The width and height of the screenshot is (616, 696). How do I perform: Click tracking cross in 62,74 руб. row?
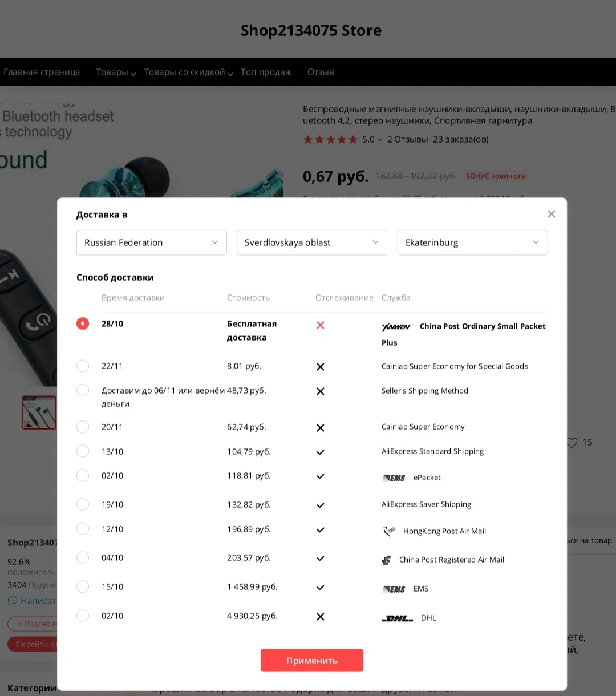[x=321, y=428]
